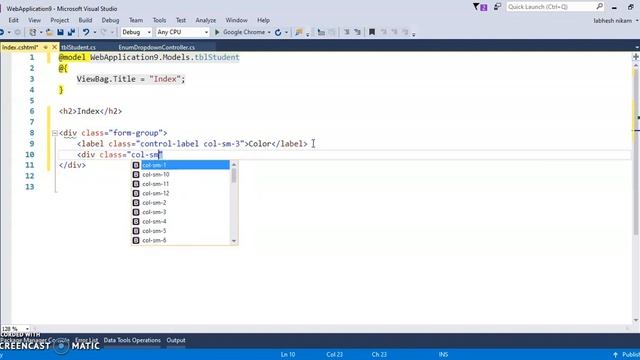Open the Window menu
The image size is (640, 360).
236,20
